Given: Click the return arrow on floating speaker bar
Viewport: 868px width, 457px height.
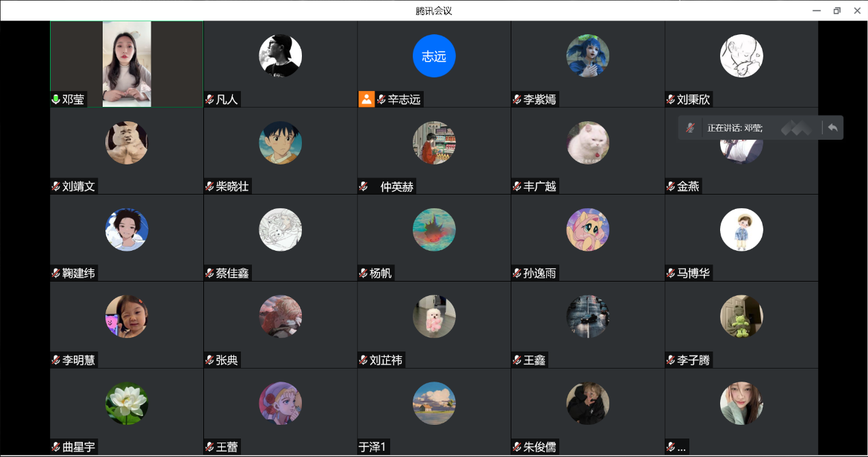Looking at the screenshot, I should pyautogui.click(x=832, y=127).
